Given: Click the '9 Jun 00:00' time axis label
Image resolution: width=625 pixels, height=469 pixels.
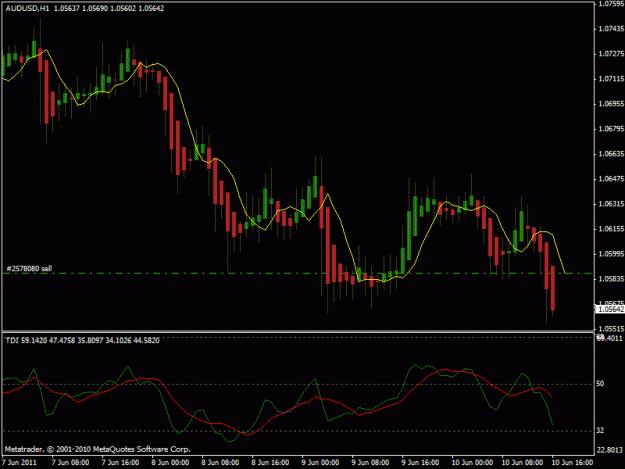Looking at the screenshot, I should click(320, 462).
